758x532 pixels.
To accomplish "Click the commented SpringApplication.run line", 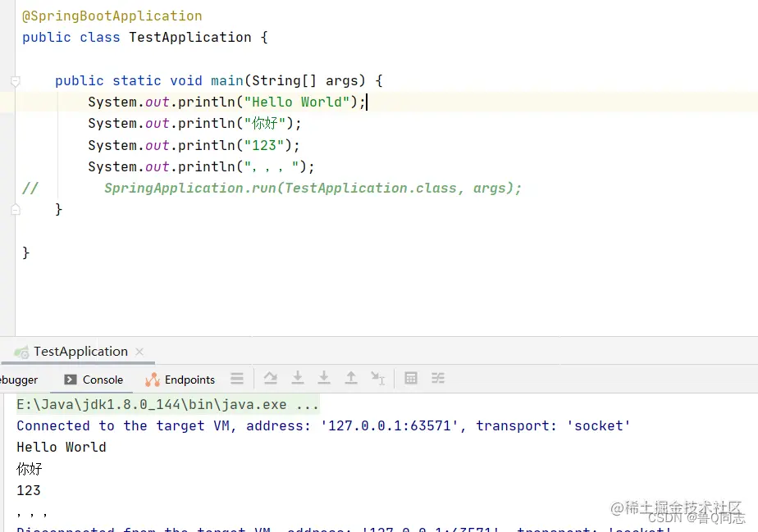I will [x=313, y=188].
